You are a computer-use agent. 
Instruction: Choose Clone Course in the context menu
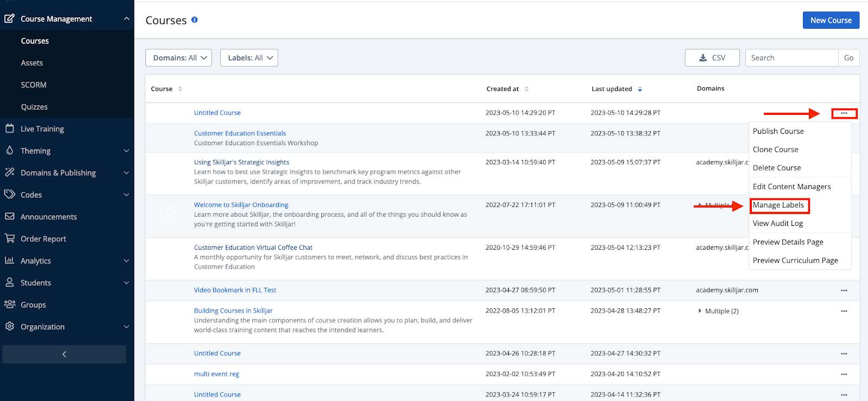(775, 150)
